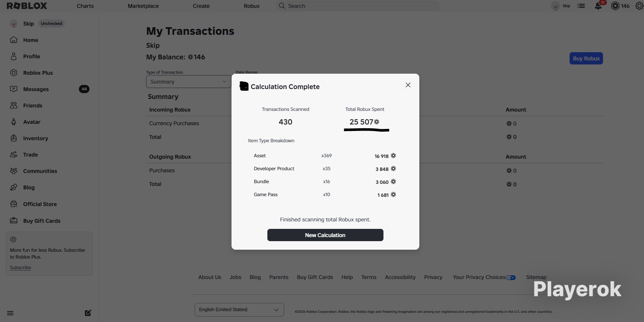Viewport: 644px width, 322px height.
Task: Click the Subscribe link for Roblox Plus
Action: pyautogui.click(x=20, y=267)
